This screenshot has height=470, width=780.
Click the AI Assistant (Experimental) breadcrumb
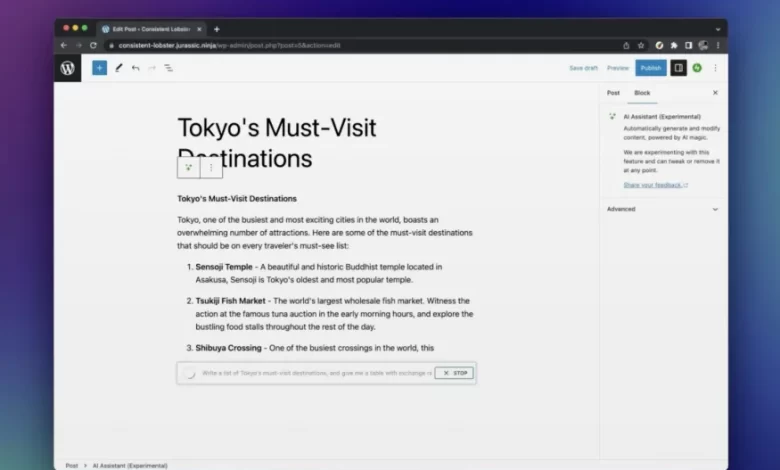(x=130, y=466)
